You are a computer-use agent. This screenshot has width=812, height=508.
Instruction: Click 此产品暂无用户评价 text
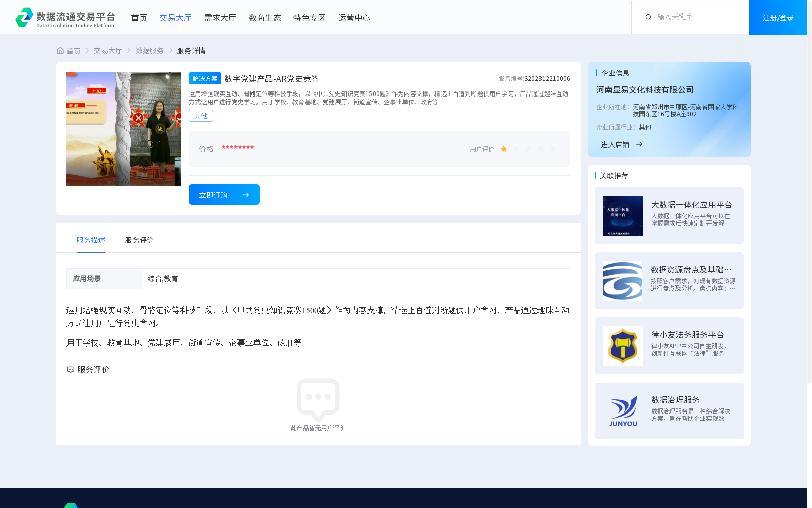[x=318, y=428]
